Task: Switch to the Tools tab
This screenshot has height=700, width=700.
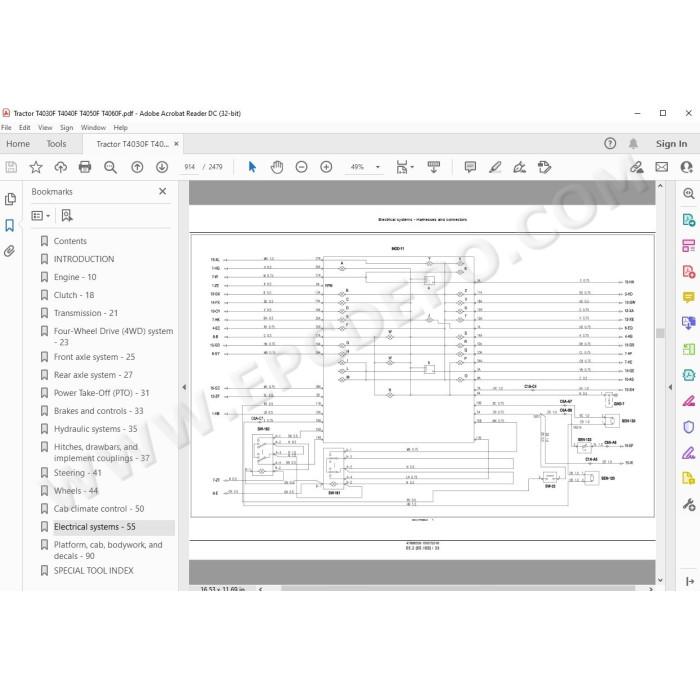Action: (x=56, y=144)
